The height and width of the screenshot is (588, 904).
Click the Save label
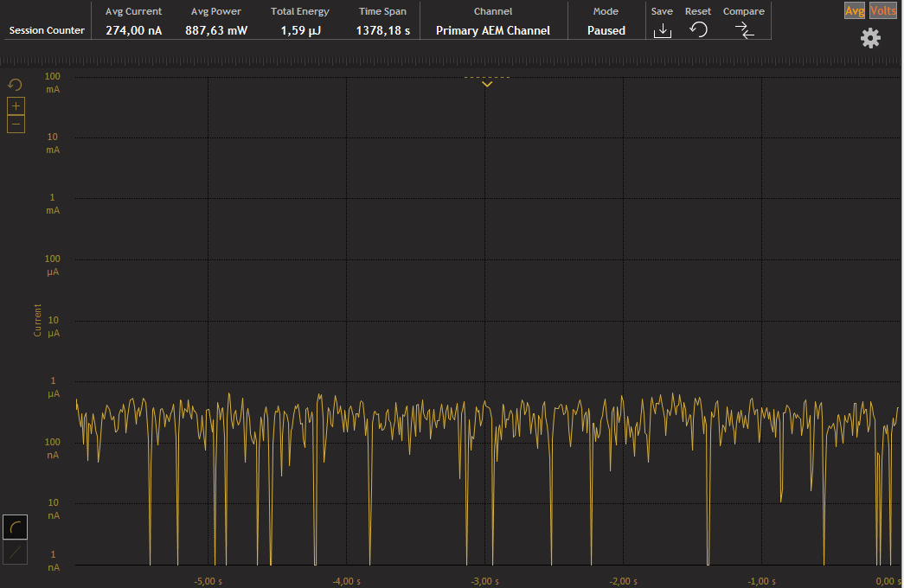tap(662, 11)
